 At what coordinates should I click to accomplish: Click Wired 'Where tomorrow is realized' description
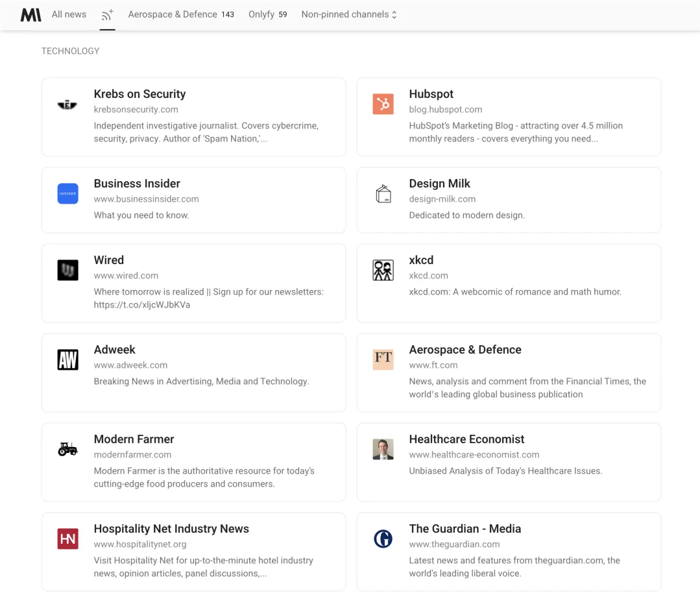tap(209, 298)
